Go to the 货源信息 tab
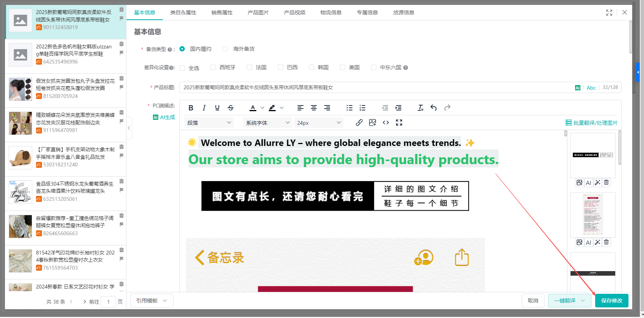The image size is (644, 318). pyautogui.click(x=404, y=12)
